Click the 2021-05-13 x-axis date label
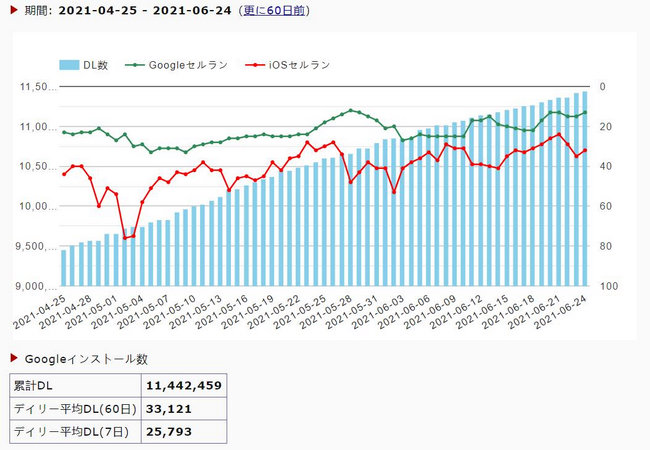 tap(208, 312)
